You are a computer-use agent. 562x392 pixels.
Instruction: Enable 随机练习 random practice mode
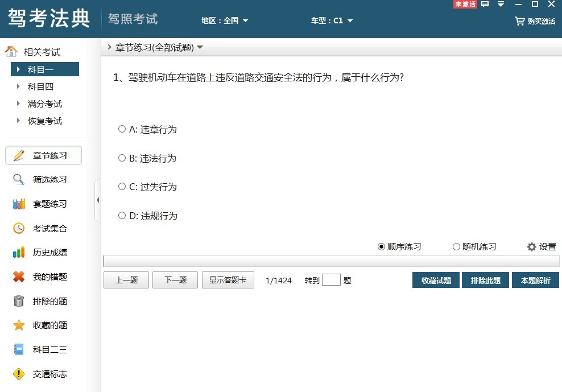coord(456,247)
